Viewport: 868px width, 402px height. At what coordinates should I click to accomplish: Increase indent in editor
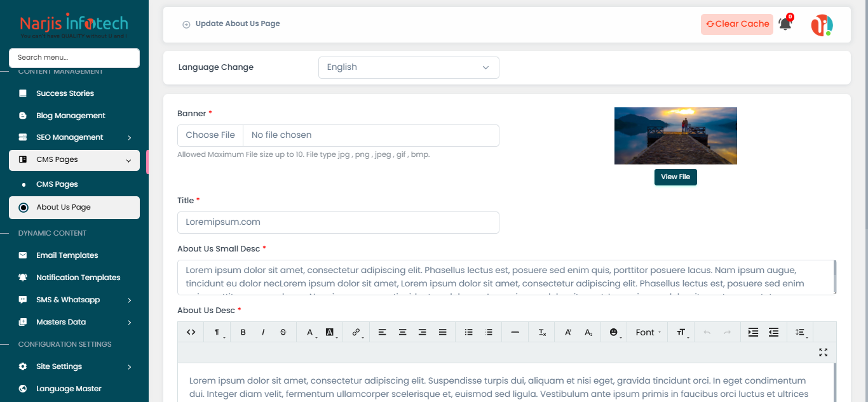click(753, 332)
